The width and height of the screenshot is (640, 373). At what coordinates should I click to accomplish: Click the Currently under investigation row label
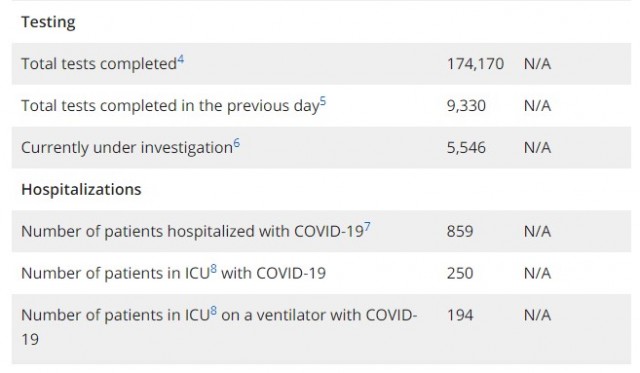pyautogui.click(x=127, y=148)
